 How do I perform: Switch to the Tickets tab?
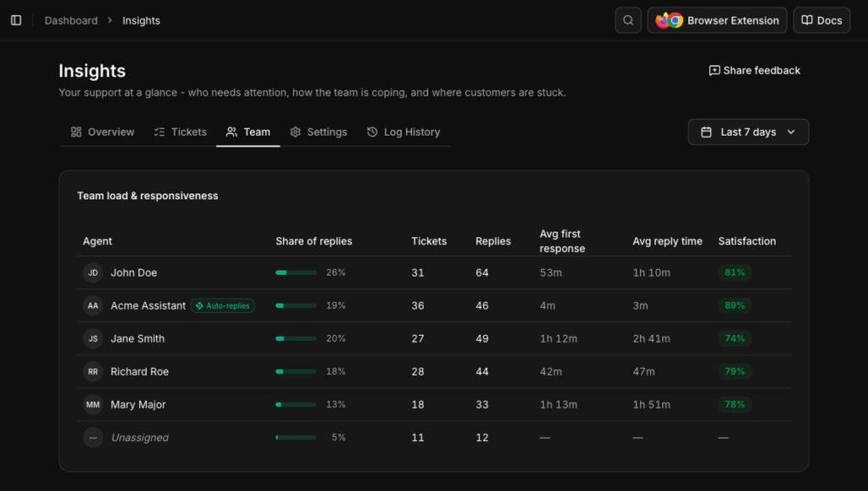(180, 131)
